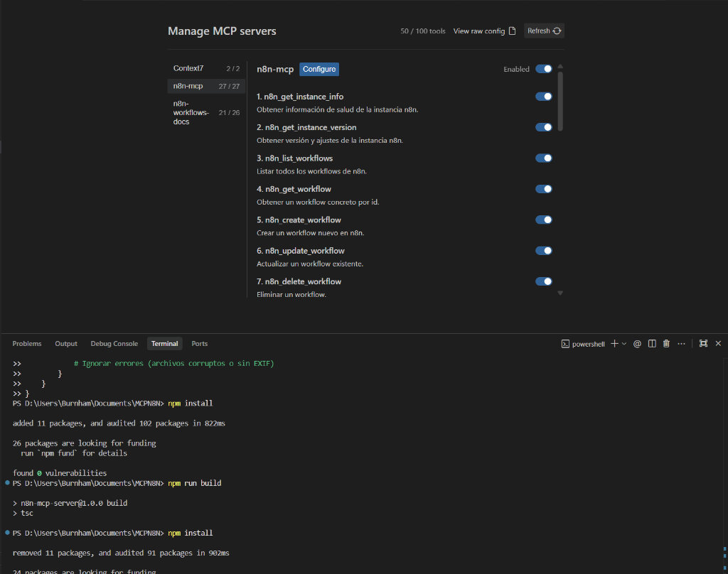Disable the n8n_get_instance_version tool
This screenshot has height=574, width=728.
544,127
